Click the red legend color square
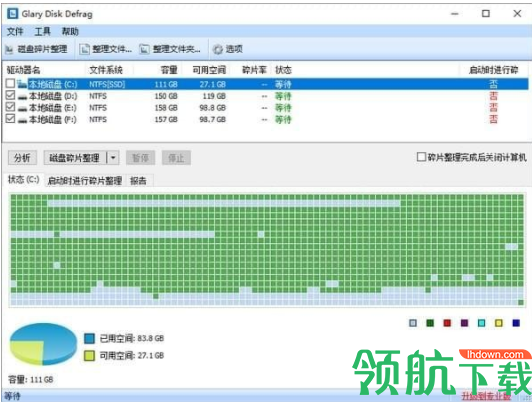The width and height of the screenshot is (532, 402). coord(447,323)
